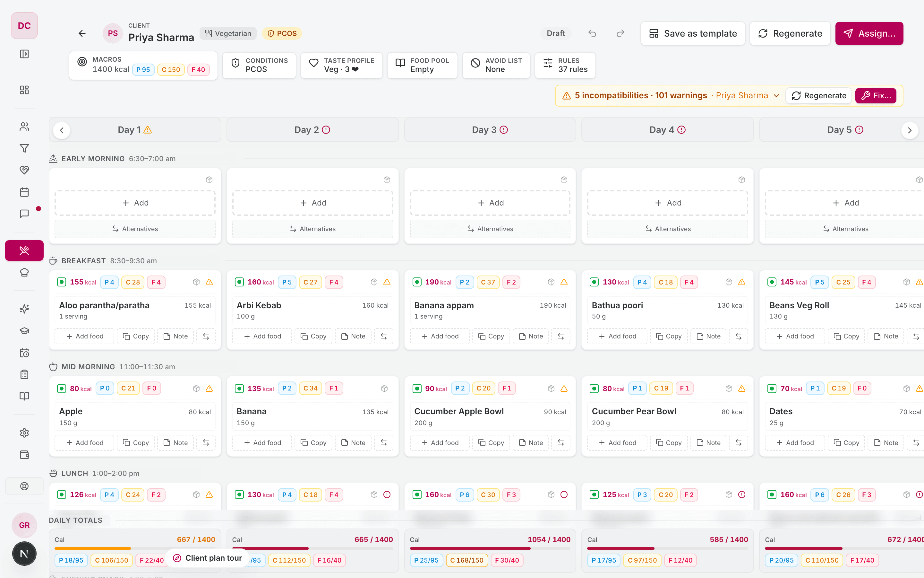Toggle green status on Apple mid morning
924x578 pixels.
tap(62, 389)
